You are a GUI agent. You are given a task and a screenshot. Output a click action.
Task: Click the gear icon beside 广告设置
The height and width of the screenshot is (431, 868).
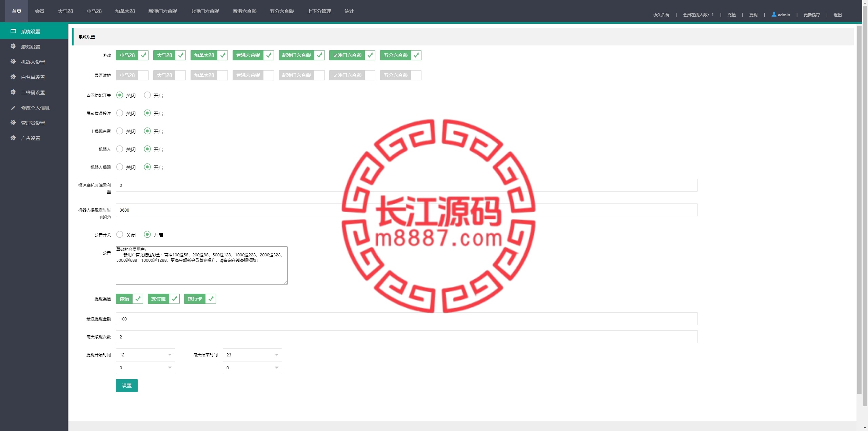[13, 138]
